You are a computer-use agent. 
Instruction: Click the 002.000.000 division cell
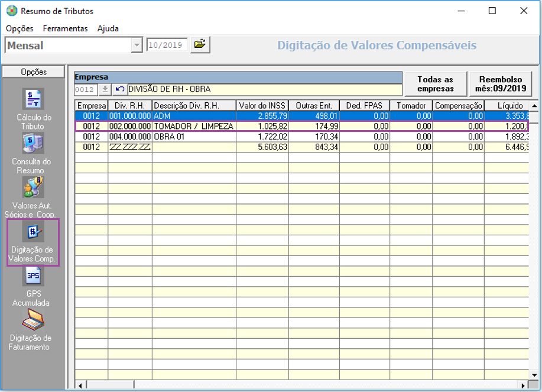[x=130, y=126]
